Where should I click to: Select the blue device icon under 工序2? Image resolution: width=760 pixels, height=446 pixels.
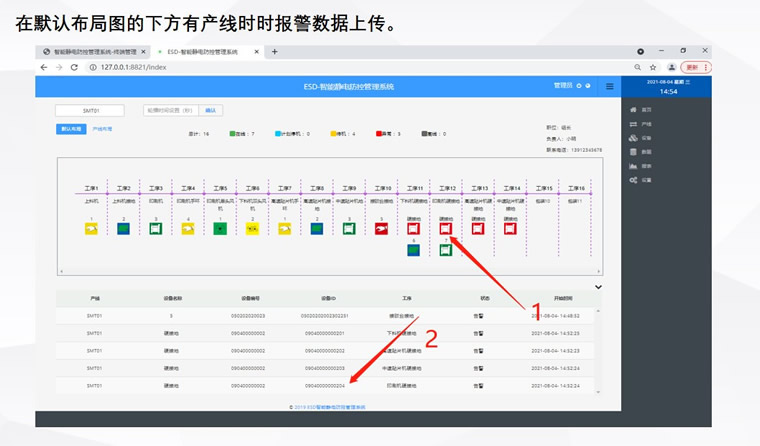124,228
